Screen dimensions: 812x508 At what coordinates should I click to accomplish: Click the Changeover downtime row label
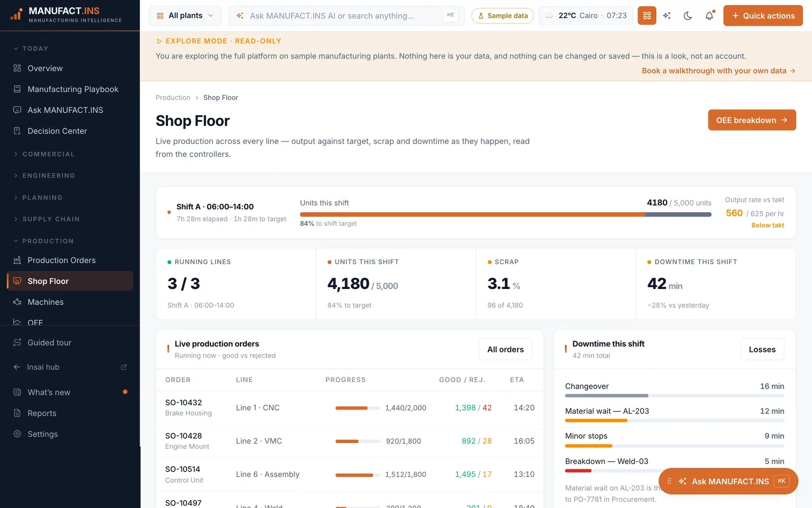click(x=587, y=386)
